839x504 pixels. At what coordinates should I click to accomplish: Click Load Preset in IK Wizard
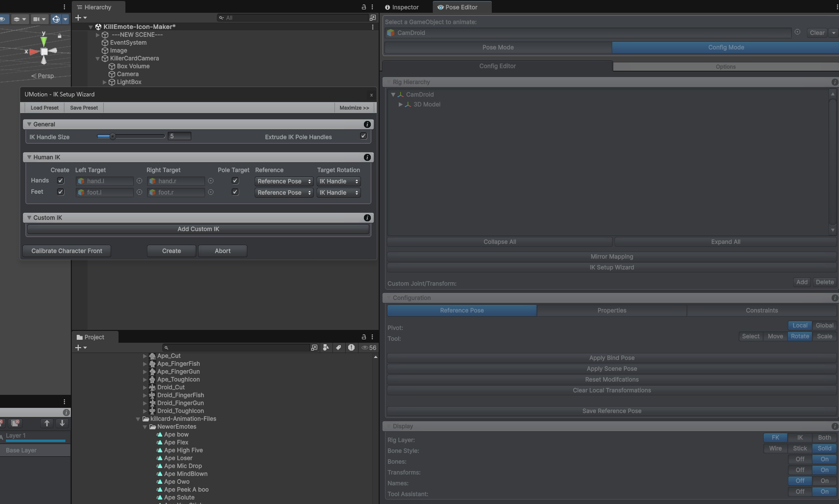(44, 108)
